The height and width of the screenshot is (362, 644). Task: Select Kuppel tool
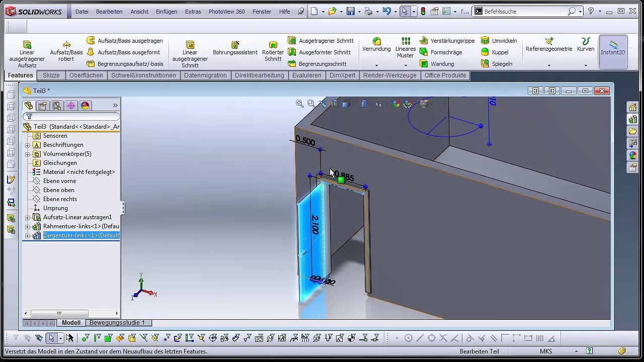pos(495,52)
